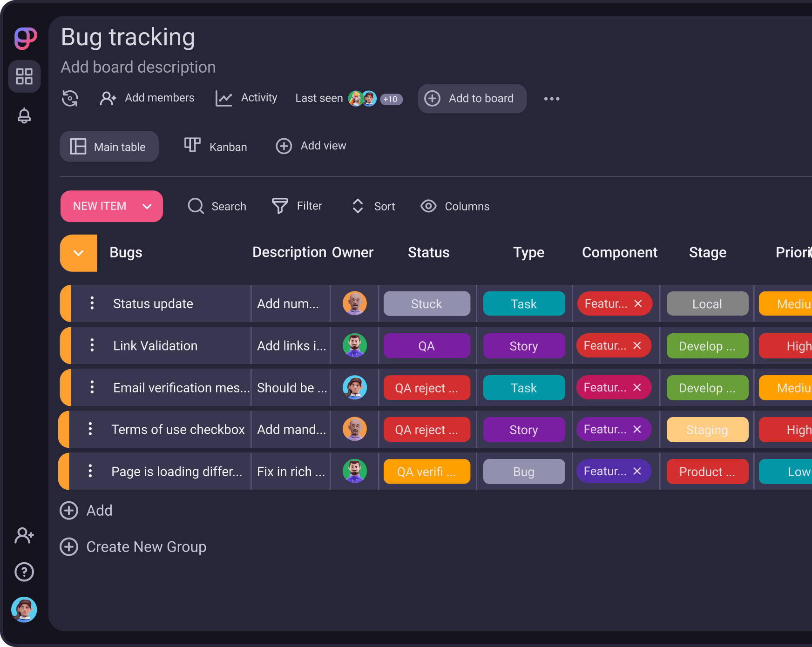Open notifications via the bell icon
Image resolution: width=812 pixels, height=647 pixels.
coord(24,115)
